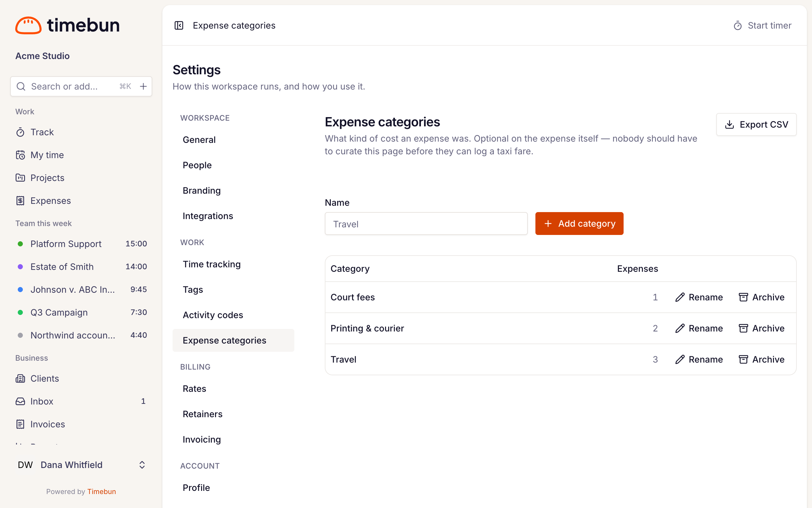Export categories as CSV

coord(756,124)
